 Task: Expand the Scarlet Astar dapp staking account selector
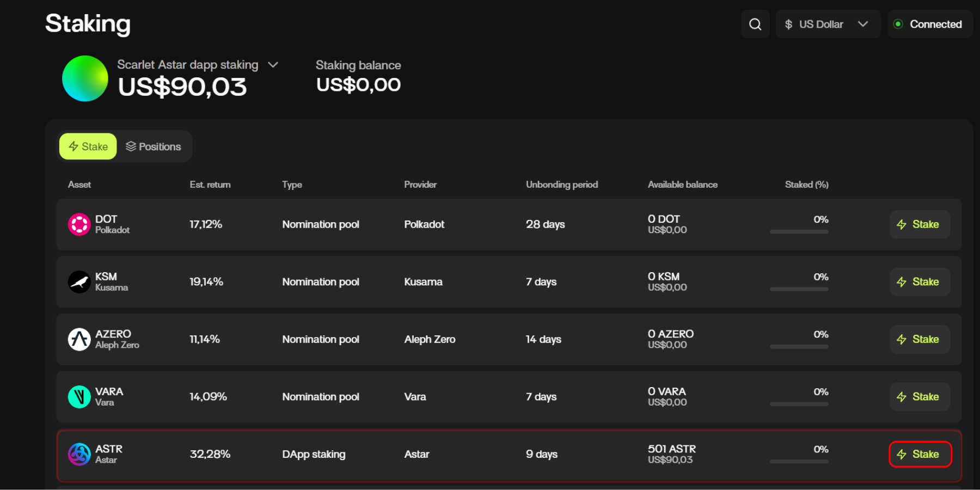point(273,65)
